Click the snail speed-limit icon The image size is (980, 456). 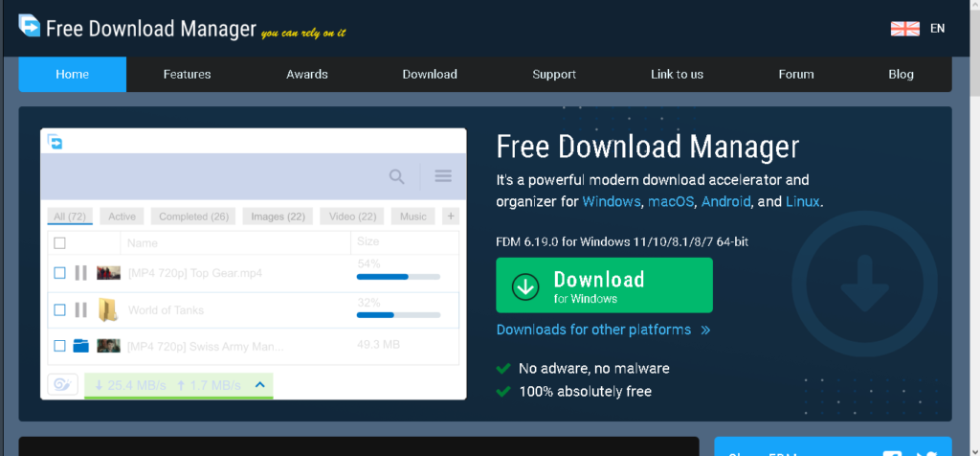pyautogui.click(x=62, y=384)
